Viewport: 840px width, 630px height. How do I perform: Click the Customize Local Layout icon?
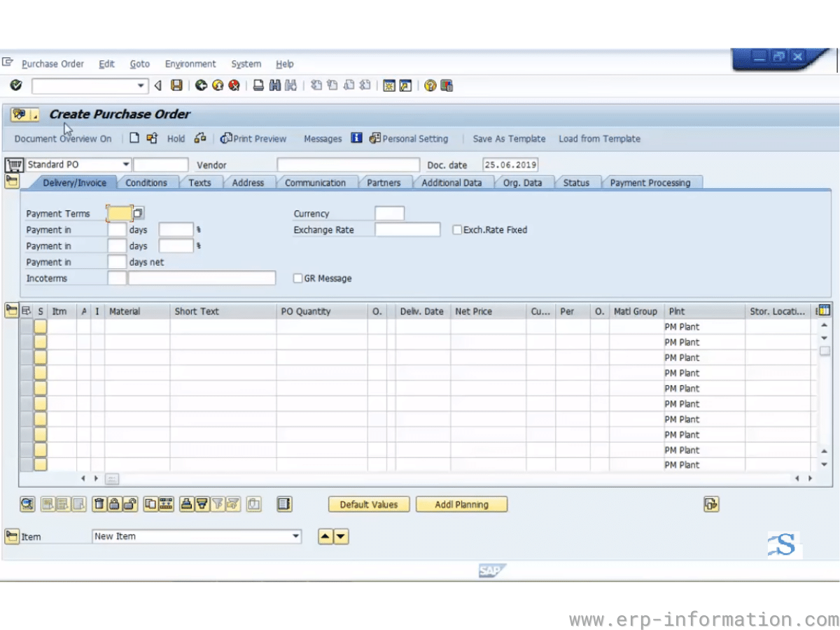pos(447,85)
